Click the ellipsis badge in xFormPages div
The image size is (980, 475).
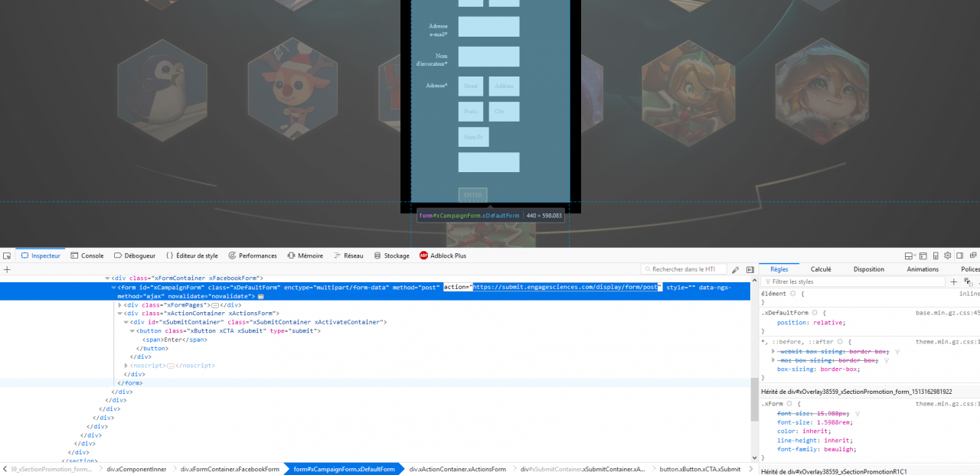(215, 304)
